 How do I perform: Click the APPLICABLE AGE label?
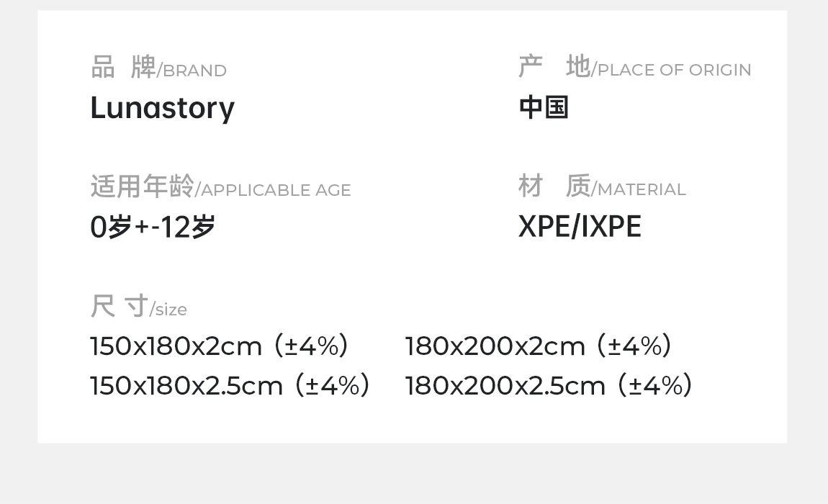(276, 190)
